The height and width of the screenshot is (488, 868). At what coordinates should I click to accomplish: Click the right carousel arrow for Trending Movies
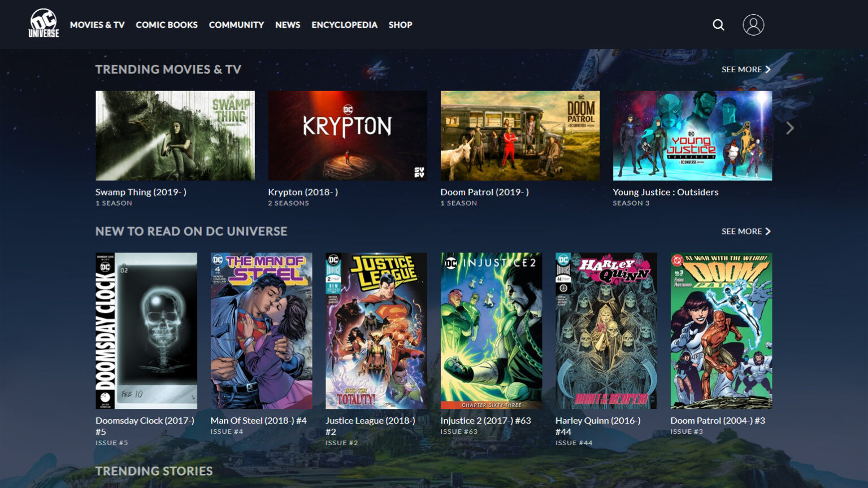[791, 129]
